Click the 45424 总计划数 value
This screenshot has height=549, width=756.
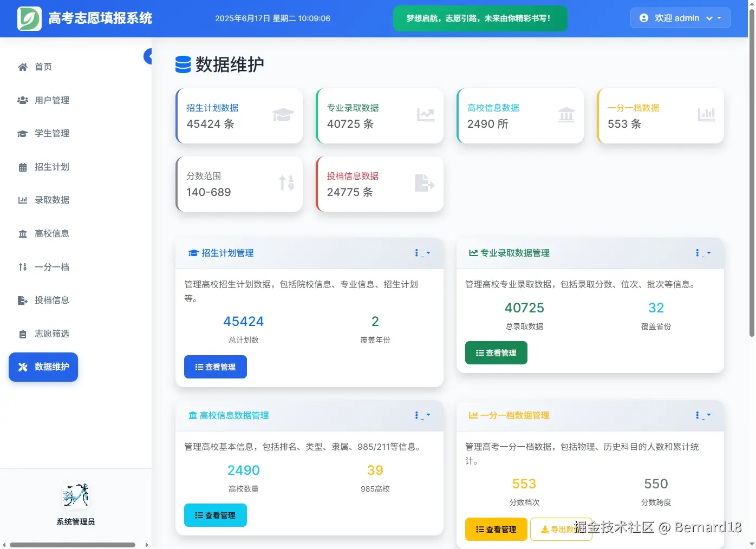[x=244, y=322]
